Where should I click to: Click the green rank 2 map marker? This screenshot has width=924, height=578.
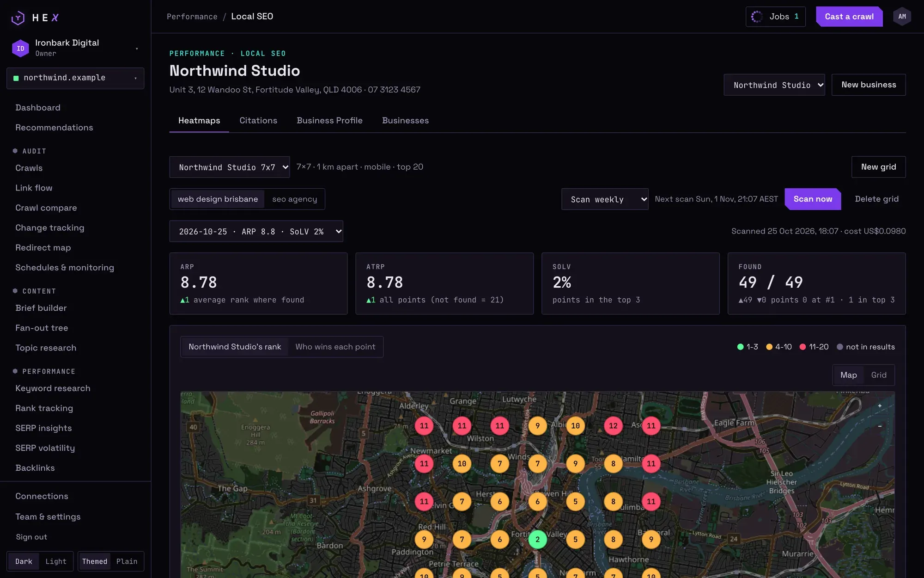[537, 539]
